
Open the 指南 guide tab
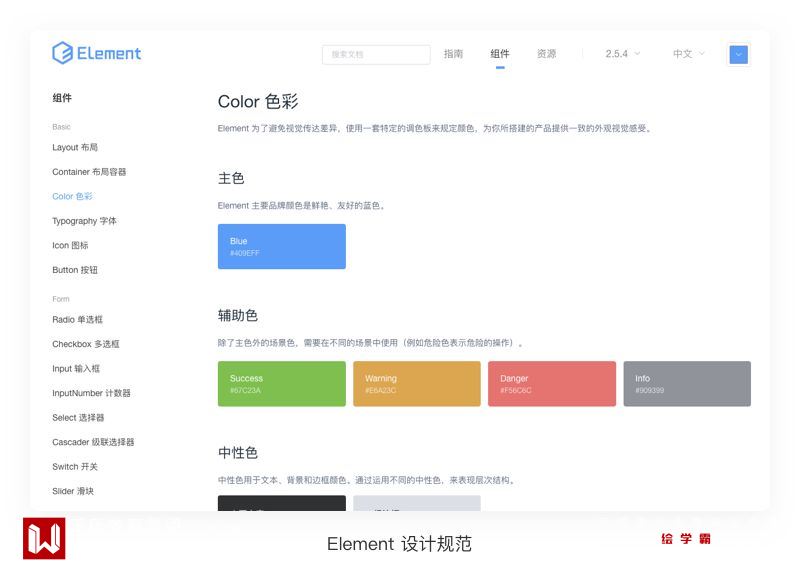click(453, 54)
